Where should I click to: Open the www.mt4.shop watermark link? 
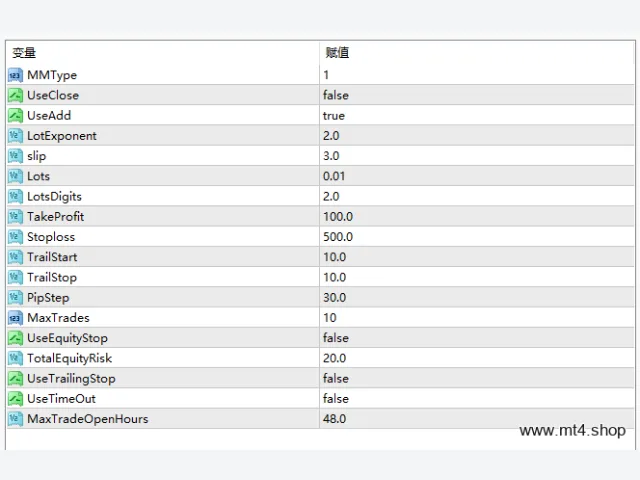click(572, 430)
